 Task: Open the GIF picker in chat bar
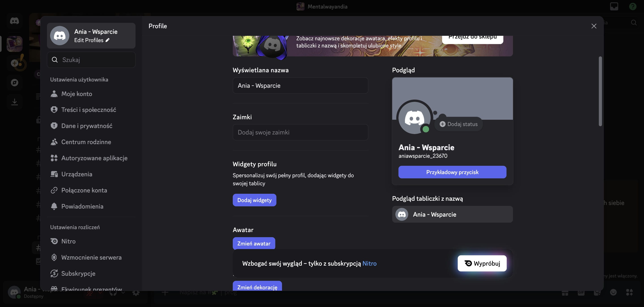(581, 292)
